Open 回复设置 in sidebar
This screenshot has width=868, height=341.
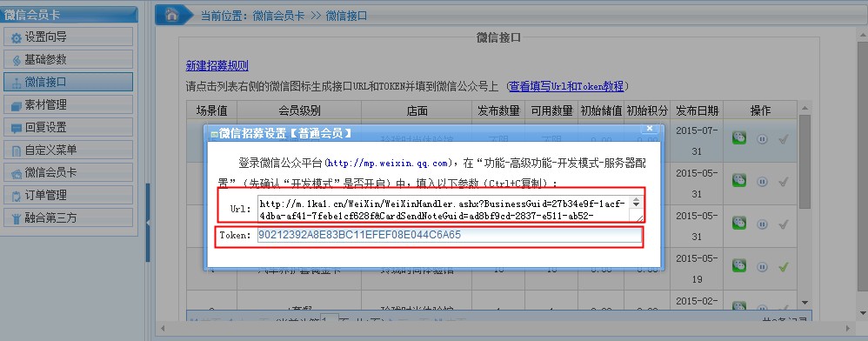coord(68,127)
